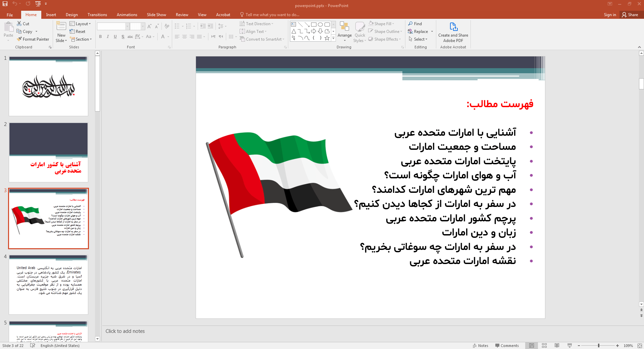
Task: Switch to Slide Sorter view in status bar
Action: 544,345
